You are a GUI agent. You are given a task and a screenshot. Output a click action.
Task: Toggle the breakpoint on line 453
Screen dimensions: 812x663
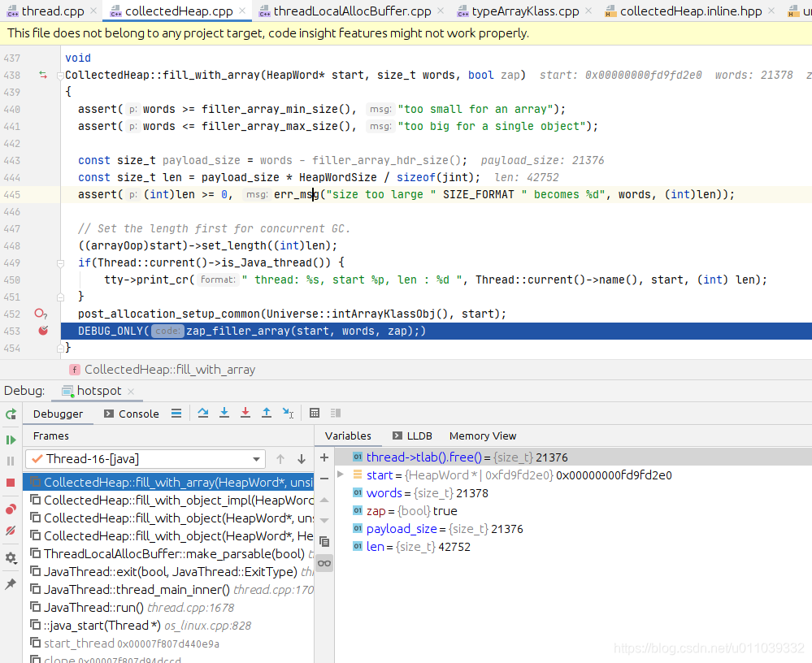43,330
